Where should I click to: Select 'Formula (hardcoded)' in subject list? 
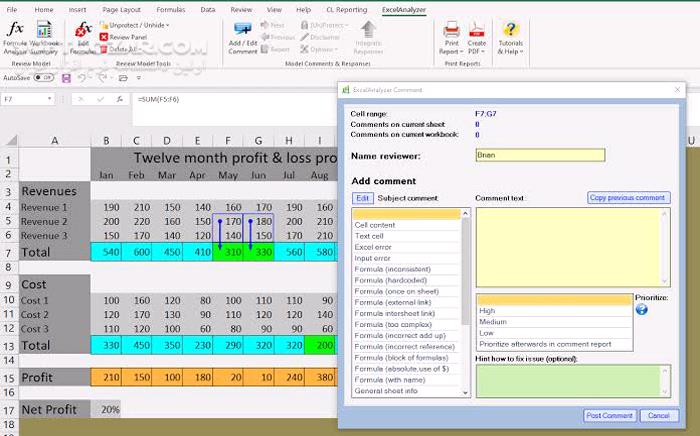click(406, 280)
